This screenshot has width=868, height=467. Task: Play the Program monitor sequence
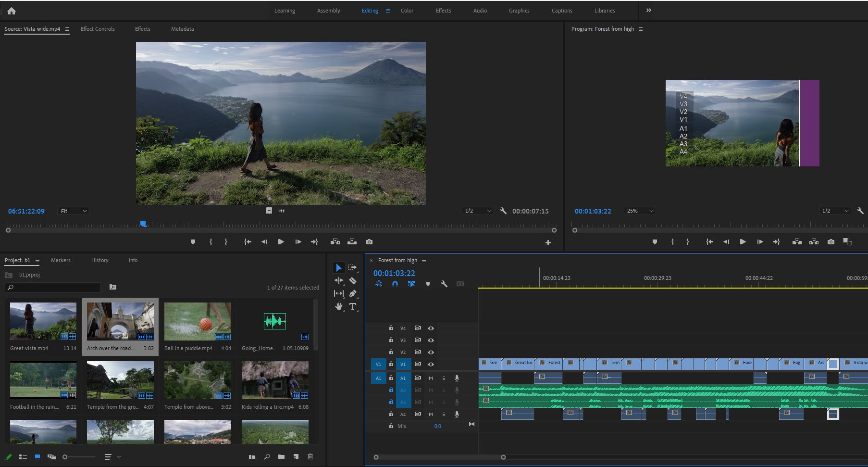coord(743,242)
